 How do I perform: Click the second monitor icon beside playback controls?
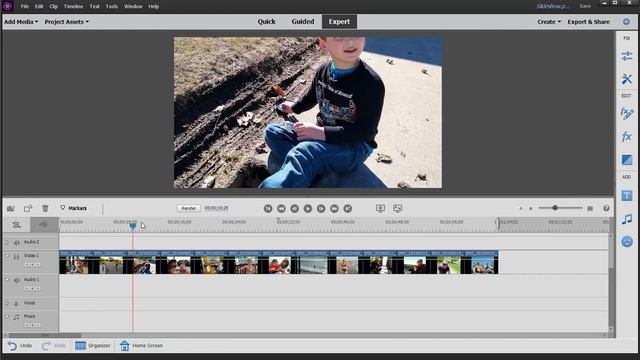click(x=398, y=209)
